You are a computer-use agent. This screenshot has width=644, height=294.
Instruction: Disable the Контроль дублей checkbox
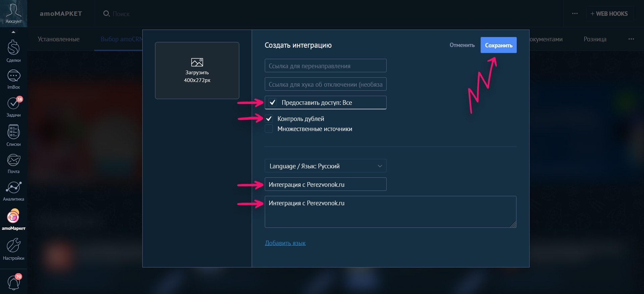269,119
